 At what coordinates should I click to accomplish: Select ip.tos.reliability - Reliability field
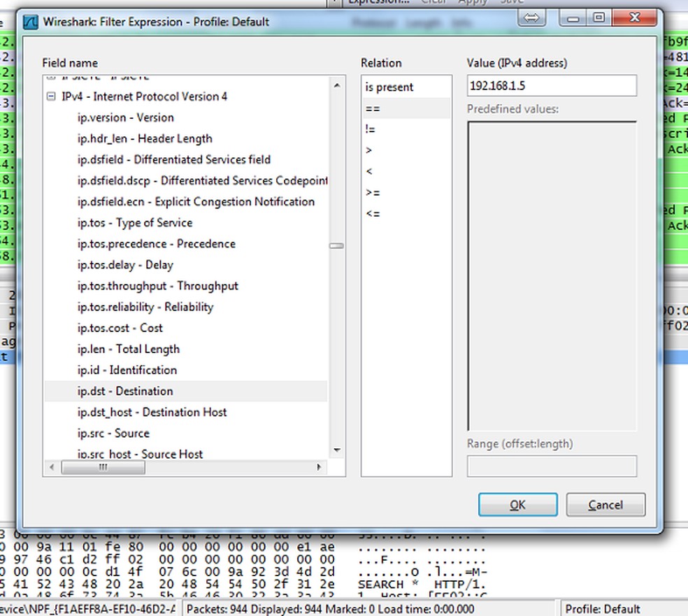145,307
